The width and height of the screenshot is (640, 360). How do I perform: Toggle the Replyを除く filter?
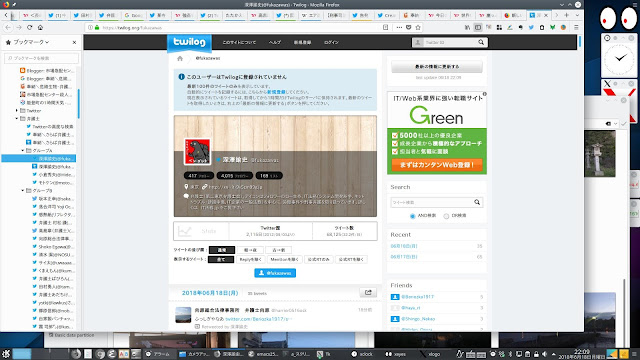[x=250, y=259]
